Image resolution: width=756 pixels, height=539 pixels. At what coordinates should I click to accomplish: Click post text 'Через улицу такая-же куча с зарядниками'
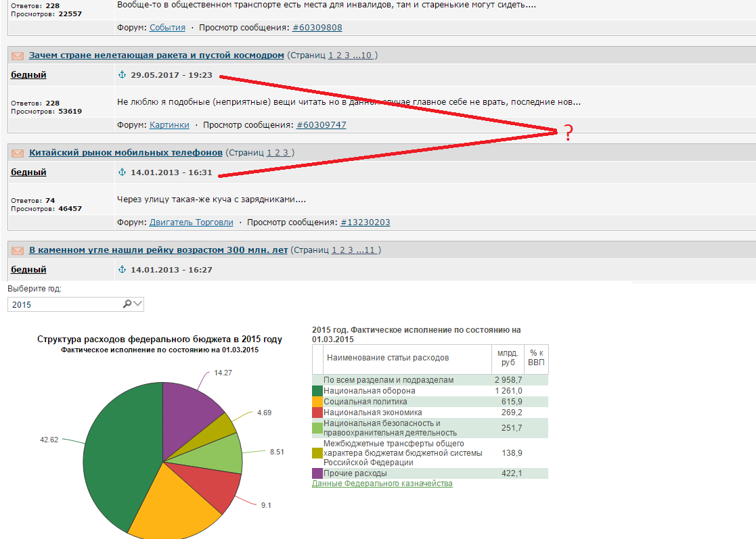pos(211,200)
